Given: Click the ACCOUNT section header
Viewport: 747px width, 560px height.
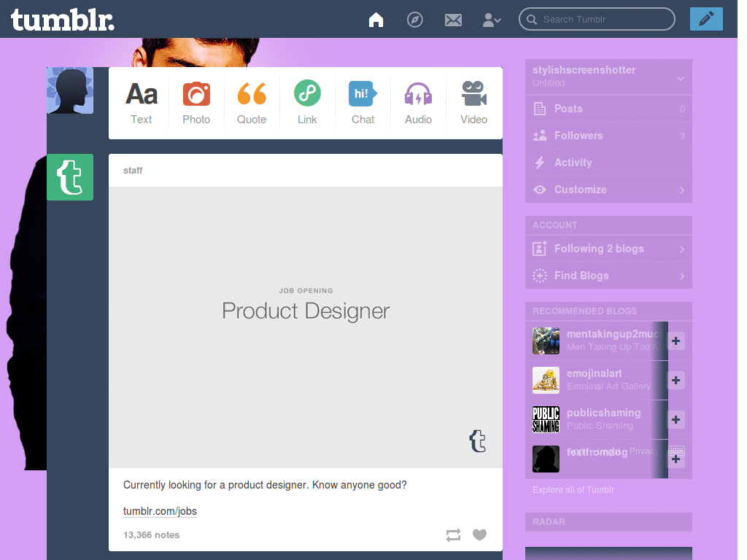Looking at the screenshot, I should (x=608, y=225).
